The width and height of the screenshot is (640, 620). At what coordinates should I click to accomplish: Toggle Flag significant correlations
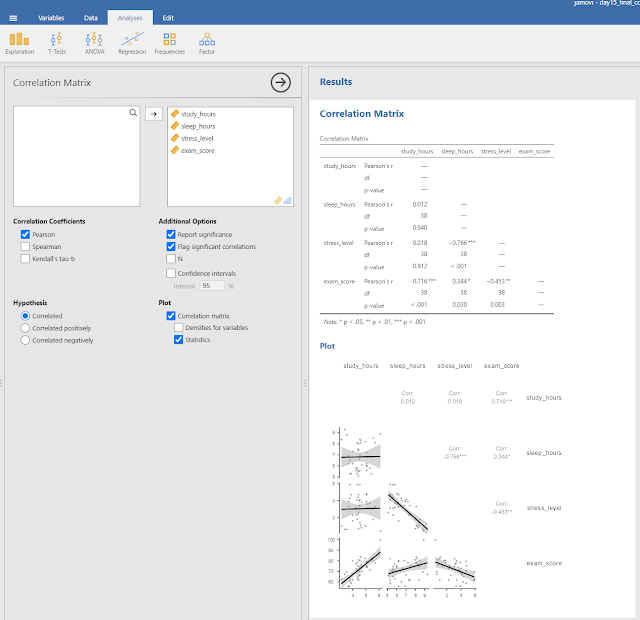point(171,247)
